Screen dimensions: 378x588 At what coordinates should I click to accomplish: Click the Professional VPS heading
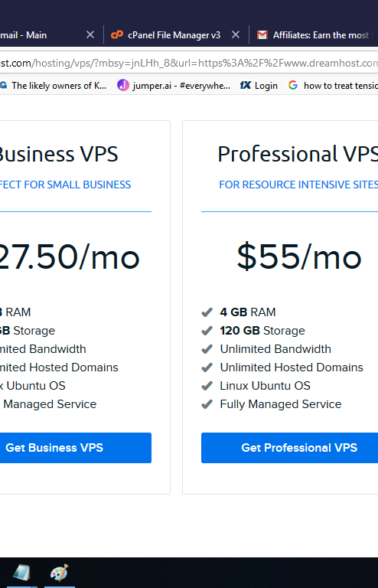point(298,154)
